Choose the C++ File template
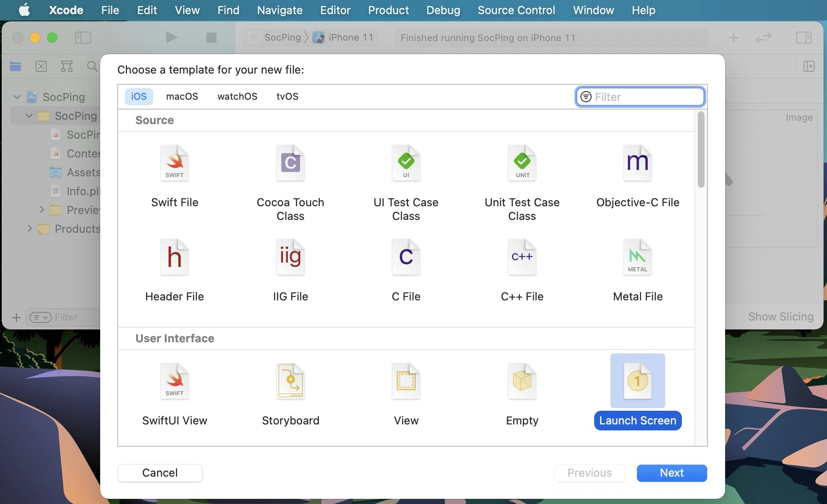Image resolution: width=827 pixels, height=504 pixels. [x=522, y=270]
